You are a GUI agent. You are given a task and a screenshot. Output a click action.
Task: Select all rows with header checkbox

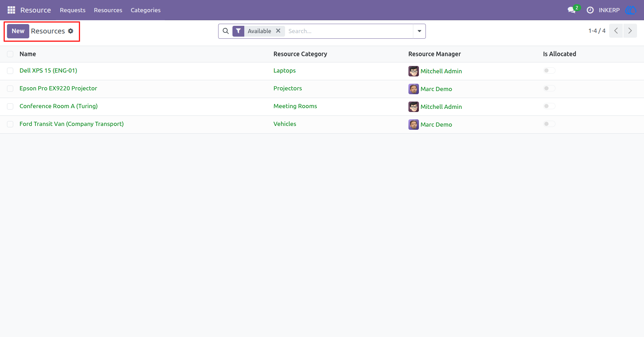pyautogui.click(x=10, y=54)
